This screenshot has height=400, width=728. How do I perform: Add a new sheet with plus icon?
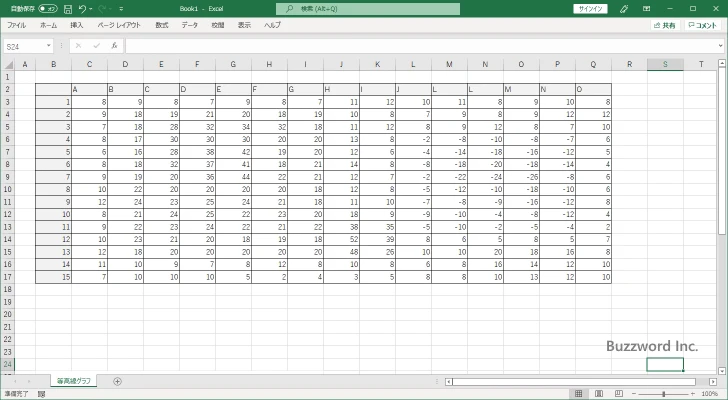point(117,381)
